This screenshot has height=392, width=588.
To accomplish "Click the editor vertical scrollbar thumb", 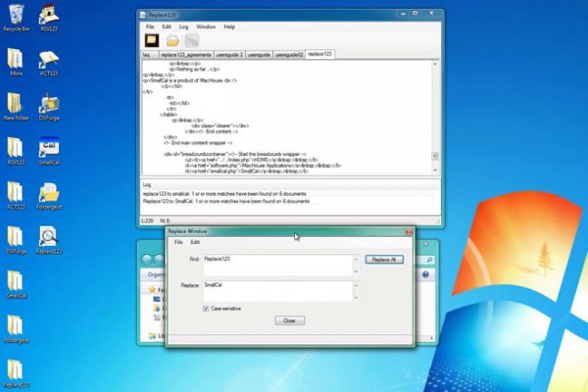I will [435, 156].
